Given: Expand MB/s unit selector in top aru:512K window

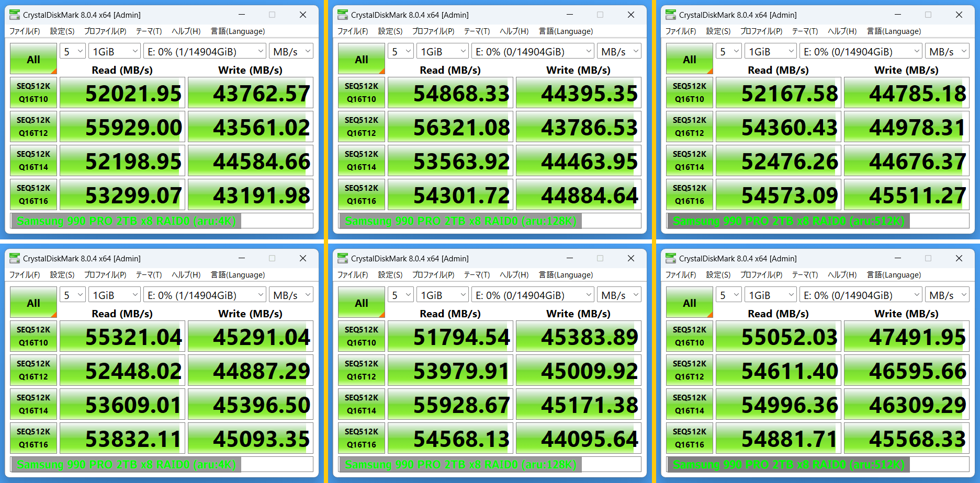Looking at the screenshot, I should (947, 51).
